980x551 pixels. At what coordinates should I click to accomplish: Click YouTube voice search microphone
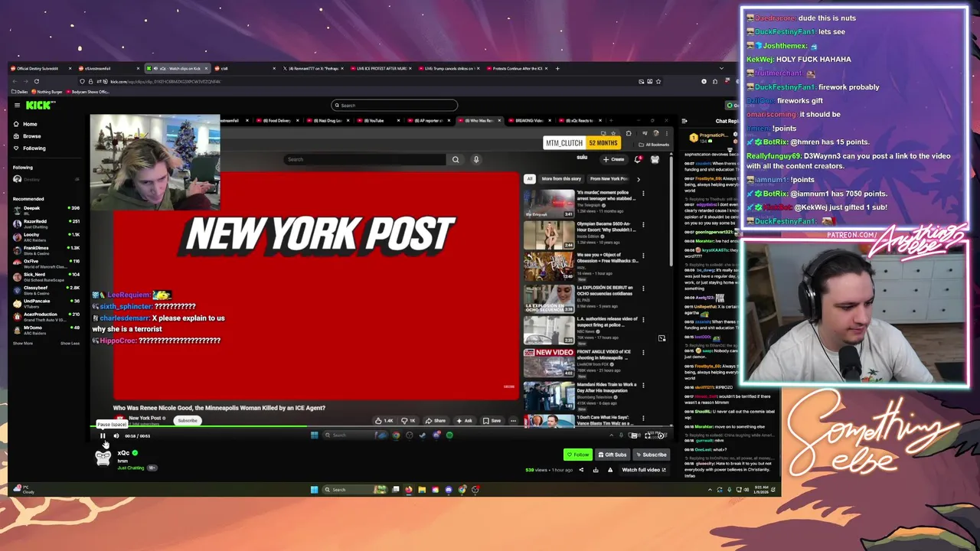(476, 159)
